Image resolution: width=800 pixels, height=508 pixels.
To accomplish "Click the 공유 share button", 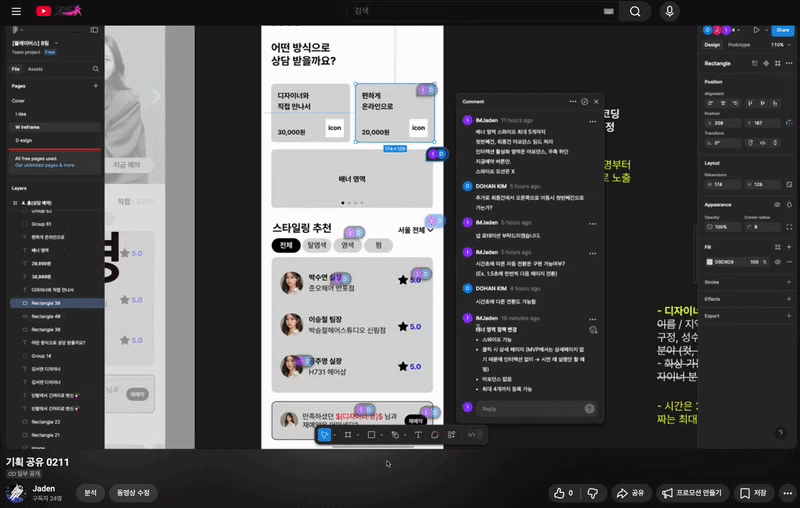I will (631, 493).
